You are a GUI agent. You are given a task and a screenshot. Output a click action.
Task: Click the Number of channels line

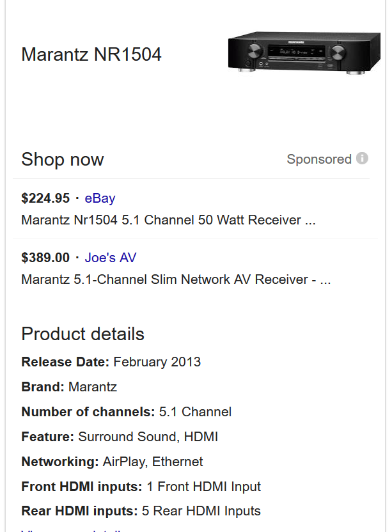tap(127, 412)
